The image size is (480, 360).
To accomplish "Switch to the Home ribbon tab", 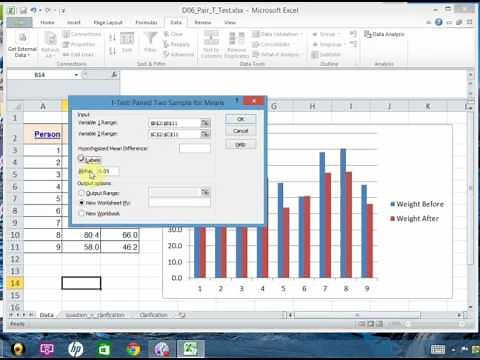I will tap(47, 22).
